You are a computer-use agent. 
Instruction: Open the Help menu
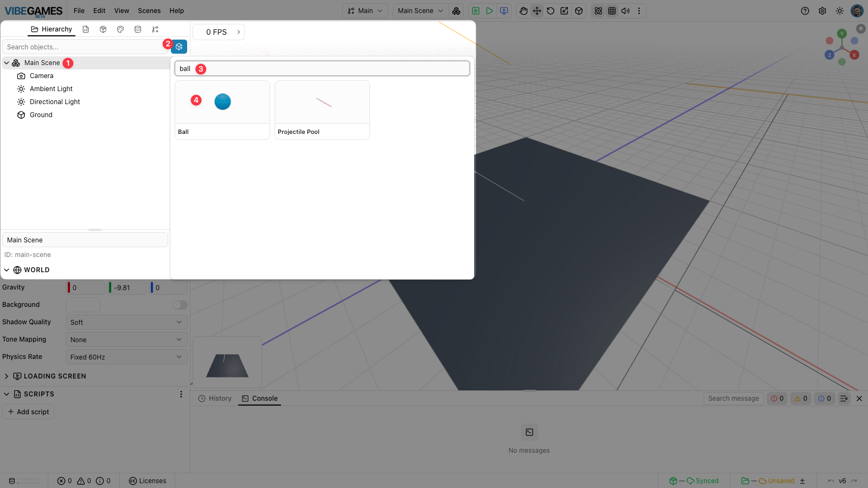pyautogui.click(x=177, y=11)
